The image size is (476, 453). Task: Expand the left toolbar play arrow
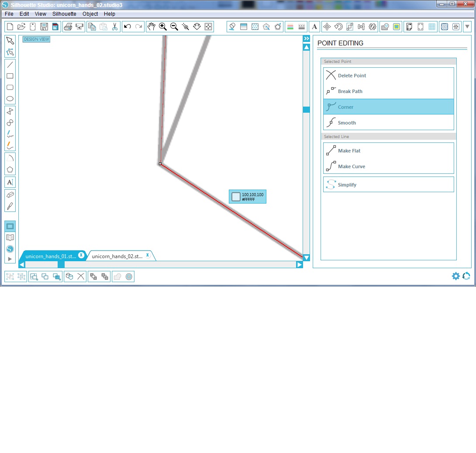tap(10, 259)
